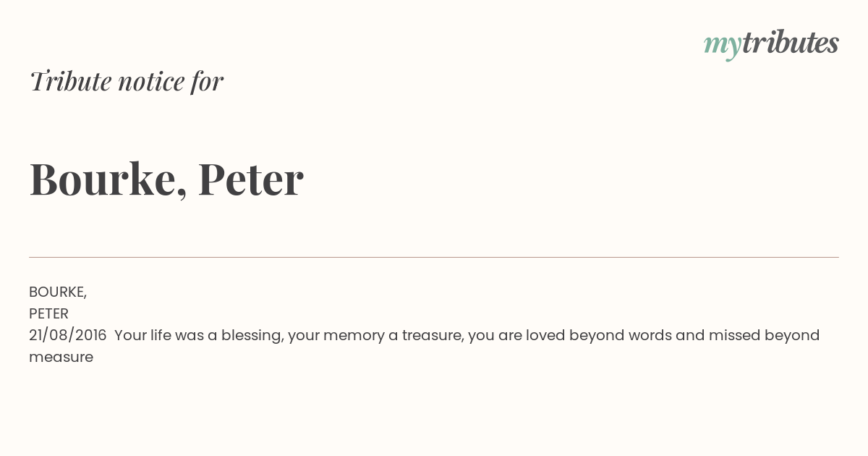The image size is (868, 456).
Task: Click the mytributes logo
Action: (771, 44)
